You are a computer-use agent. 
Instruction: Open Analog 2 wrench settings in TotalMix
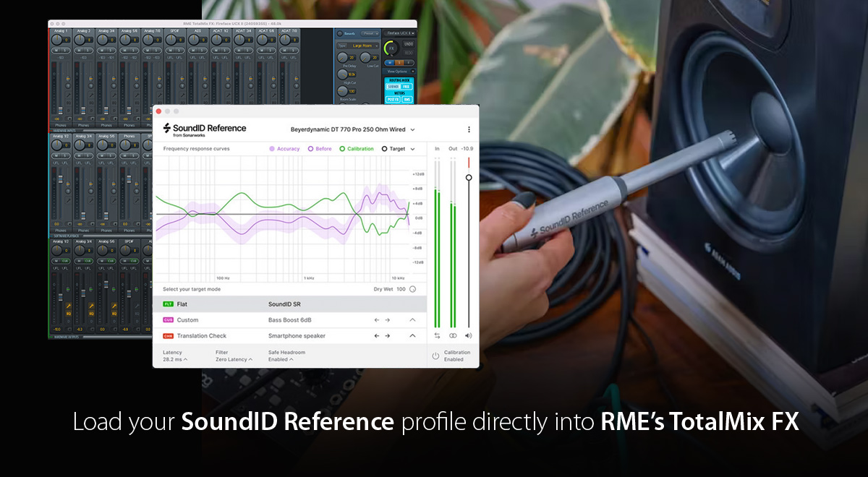tap(93, 95)
